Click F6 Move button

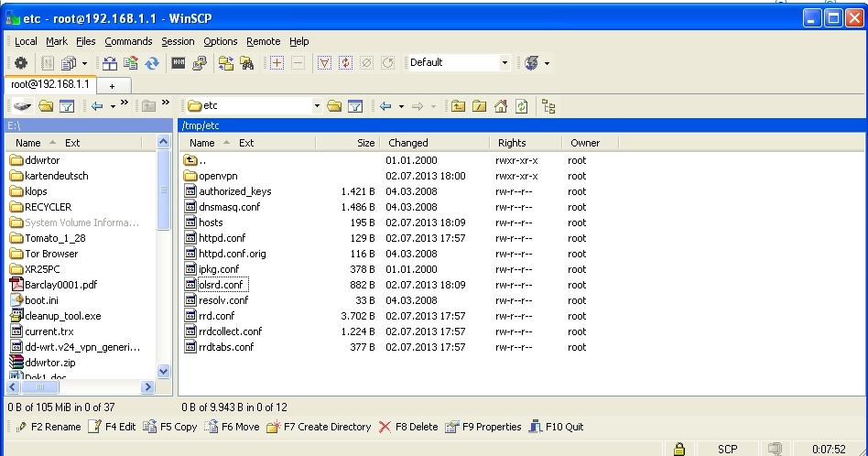pos(232,427)
